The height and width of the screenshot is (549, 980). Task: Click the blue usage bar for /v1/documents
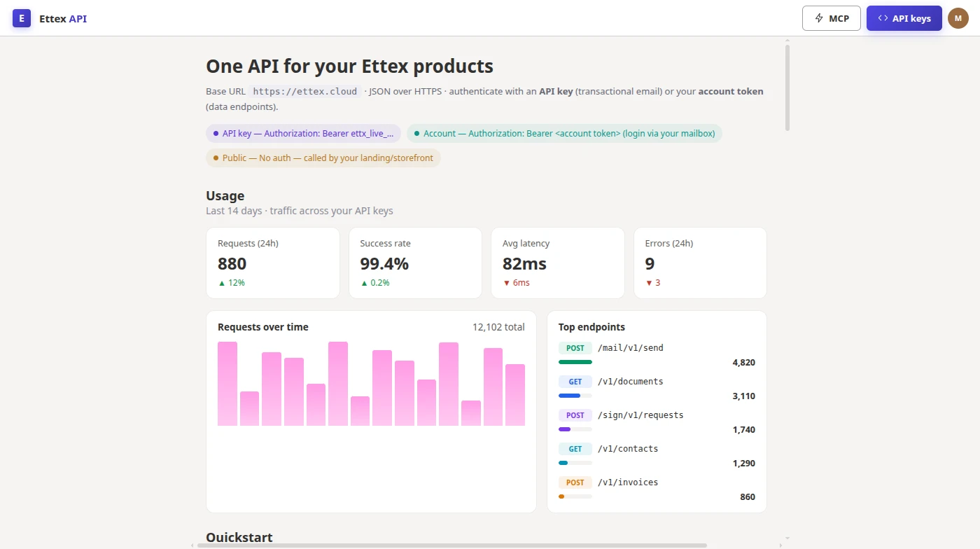(x=570, y=396)
